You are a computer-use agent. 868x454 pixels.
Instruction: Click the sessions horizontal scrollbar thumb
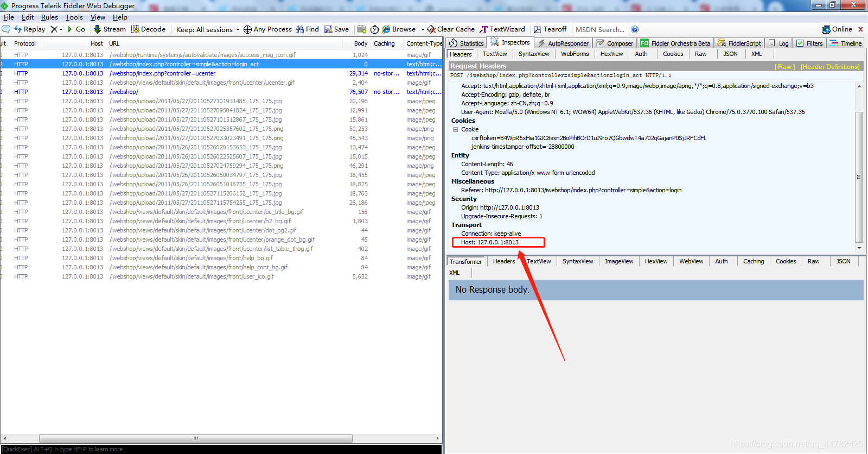[196, 438]
